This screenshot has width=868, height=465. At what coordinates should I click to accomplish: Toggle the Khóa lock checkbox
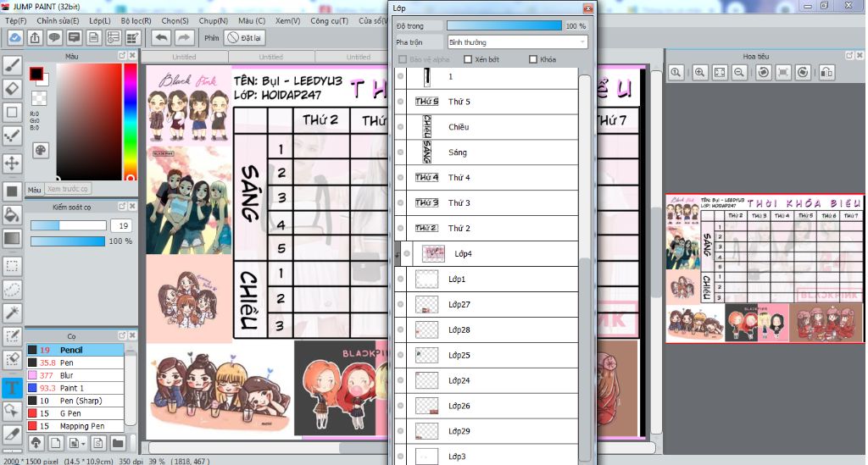(533, 59)
